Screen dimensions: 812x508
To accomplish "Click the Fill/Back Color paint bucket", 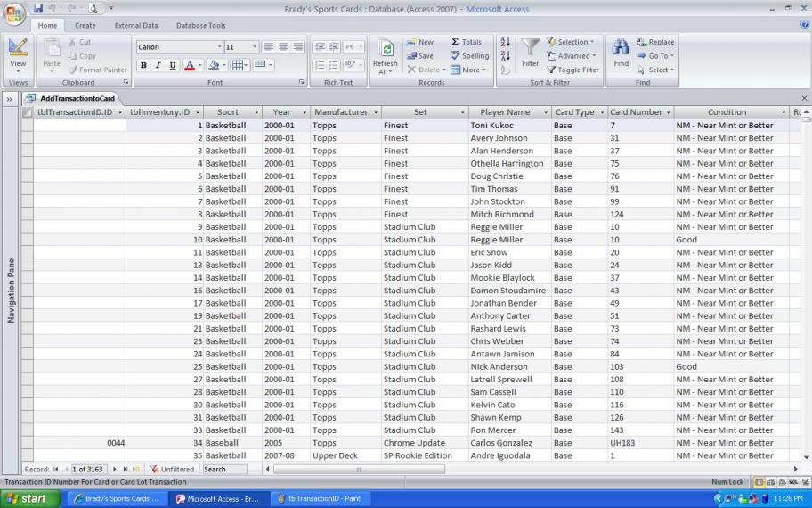I will (214, 65).
